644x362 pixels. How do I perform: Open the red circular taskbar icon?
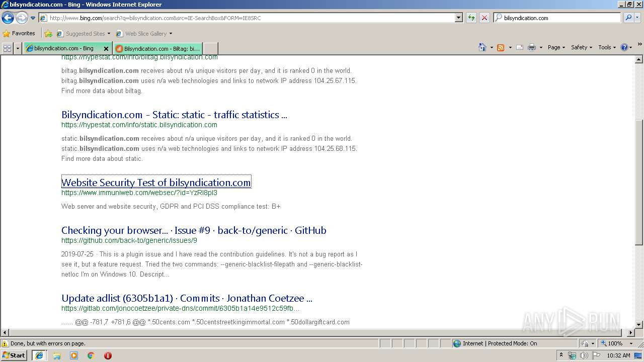coord(108,355)
